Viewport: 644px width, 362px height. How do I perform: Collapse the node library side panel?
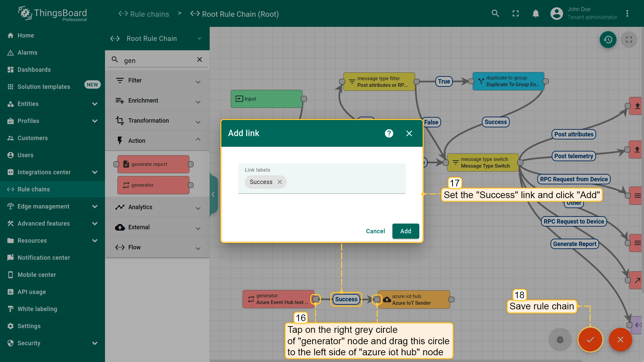(x=213, y=194)
